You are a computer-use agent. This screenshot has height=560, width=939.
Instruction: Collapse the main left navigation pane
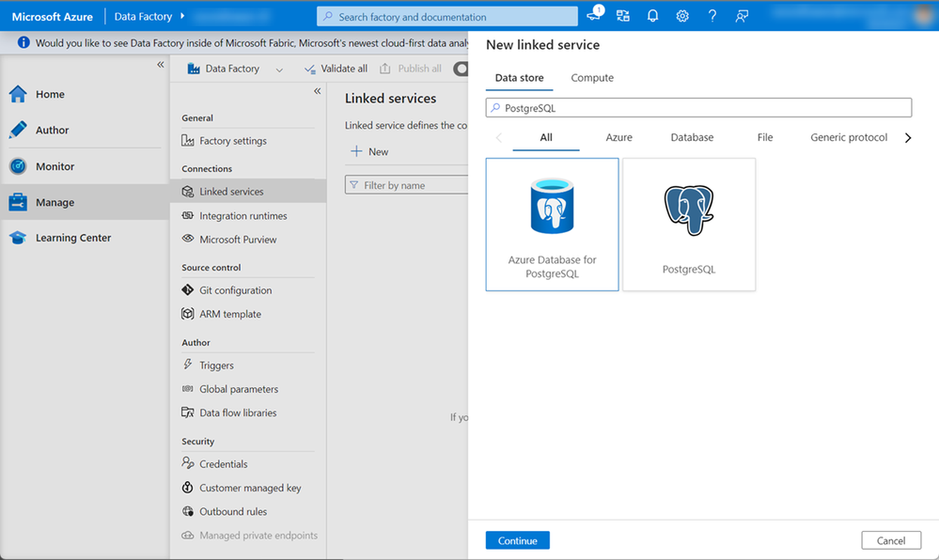(161, 65)
